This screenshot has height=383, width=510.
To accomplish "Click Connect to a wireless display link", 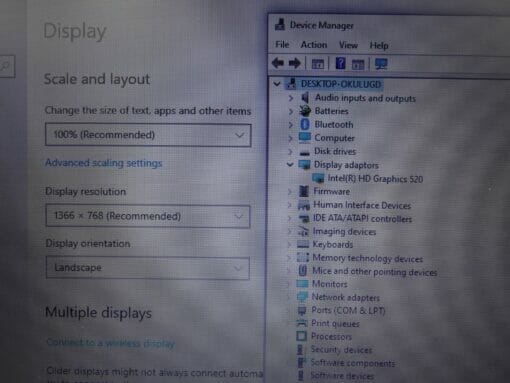I will coord(110,343).
